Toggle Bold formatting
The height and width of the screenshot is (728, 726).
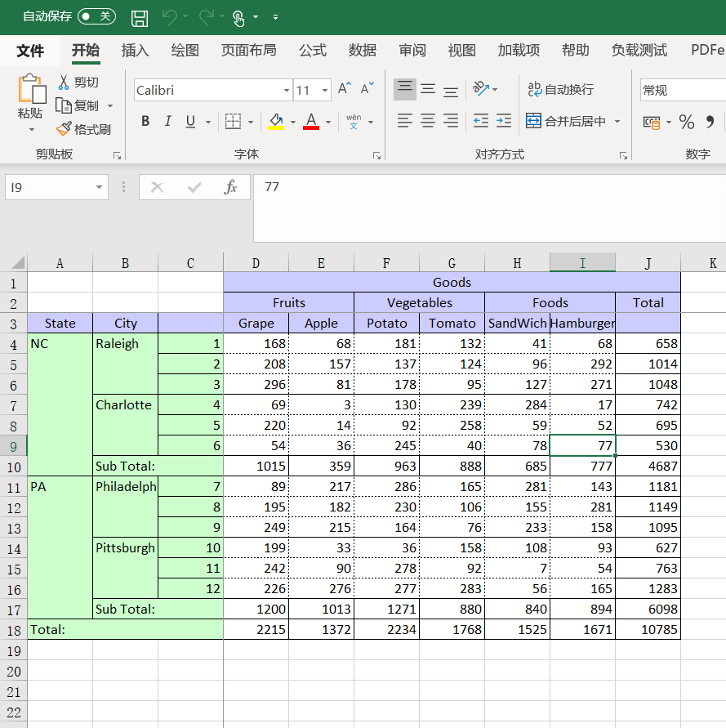click(x=145, y=122)
